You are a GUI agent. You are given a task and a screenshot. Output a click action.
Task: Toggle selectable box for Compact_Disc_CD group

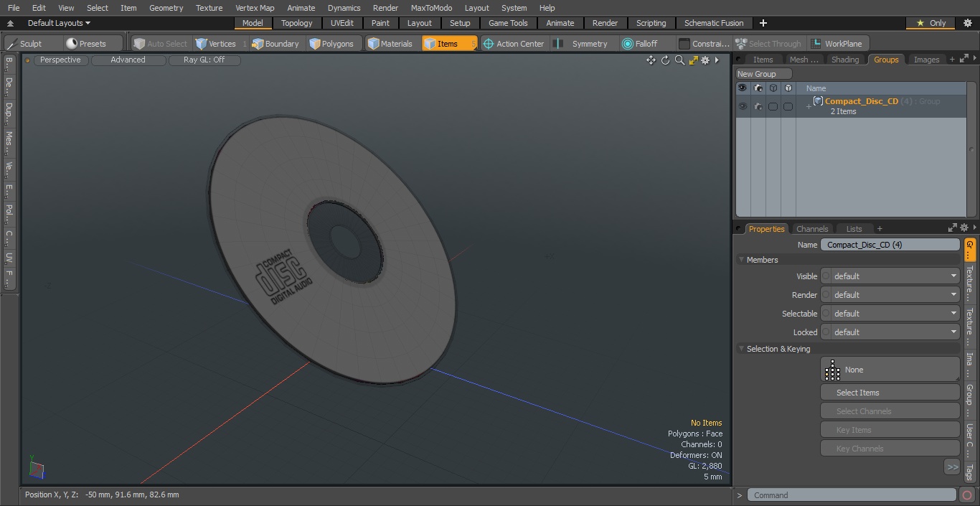(x=773, y=106)
